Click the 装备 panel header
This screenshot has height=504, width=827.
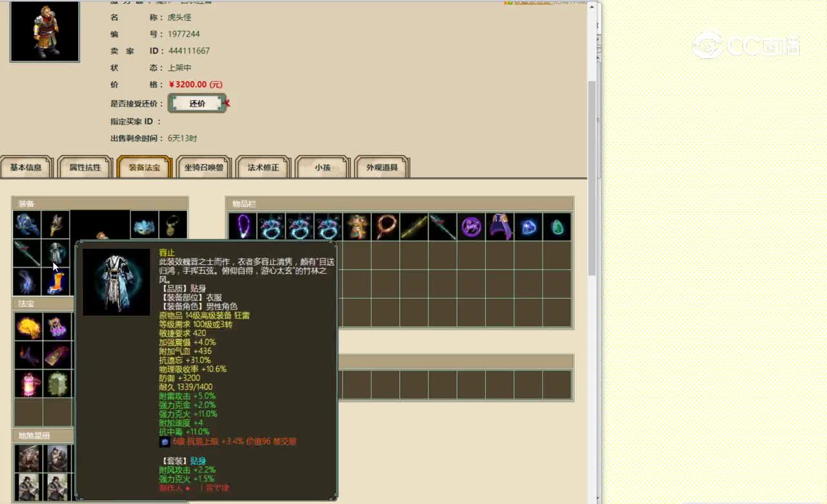coord(100,204)
